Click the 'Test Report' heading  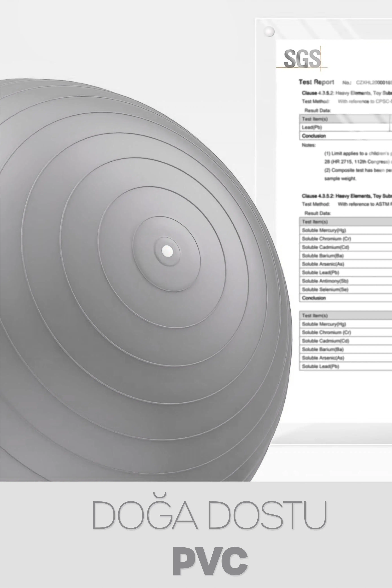(x=316, y=82)
